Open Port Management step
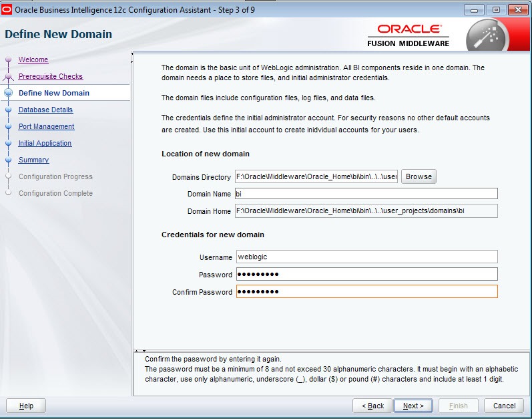Screen dimensions: 532x419 (x=46, y=126)
